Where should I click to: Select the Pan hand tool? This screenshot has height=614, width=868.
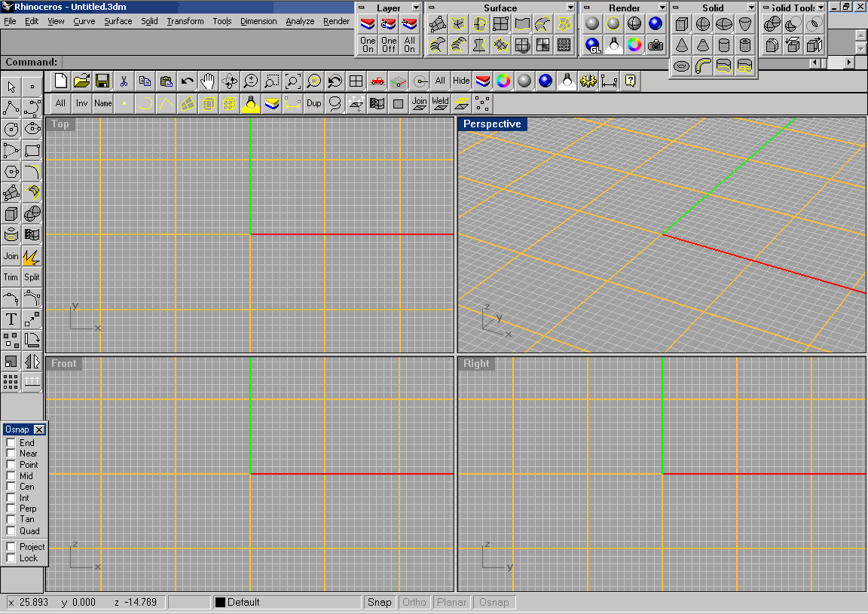[x=208, y=81]
